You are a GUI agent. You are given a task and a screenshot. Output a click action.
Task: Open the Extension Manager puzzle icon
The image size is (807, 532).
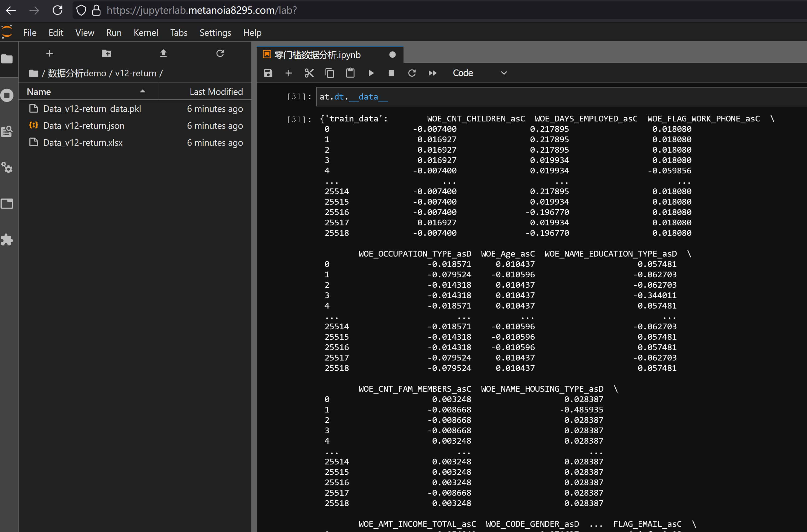[x=7, y=240]
